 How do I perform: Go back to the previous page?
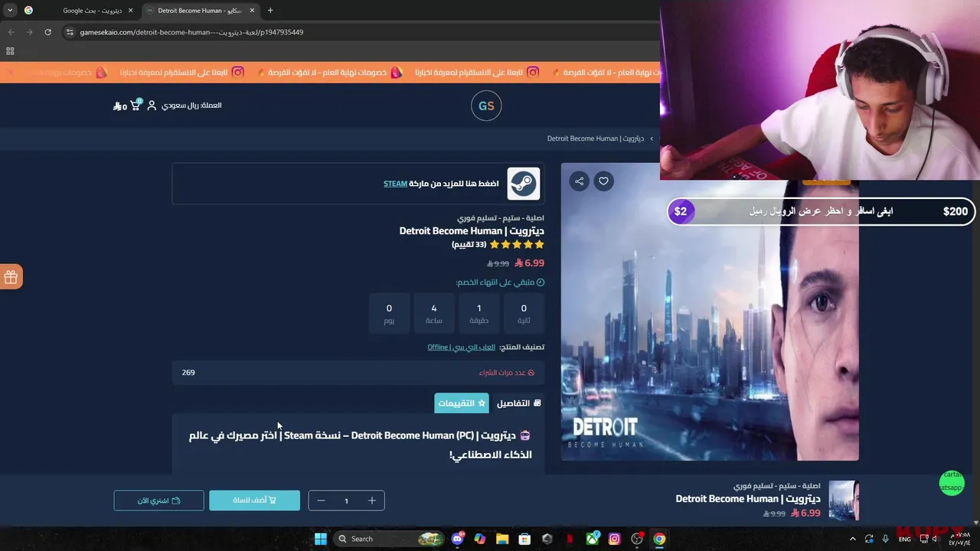[x=11, y=32]
